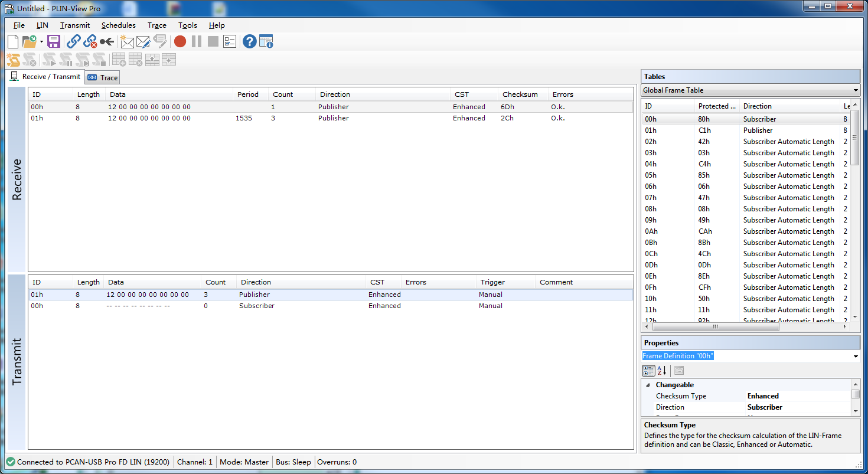Switch to the Trace tab
The width and height of the screenshot is (868, 474).
tap(103, 77)
